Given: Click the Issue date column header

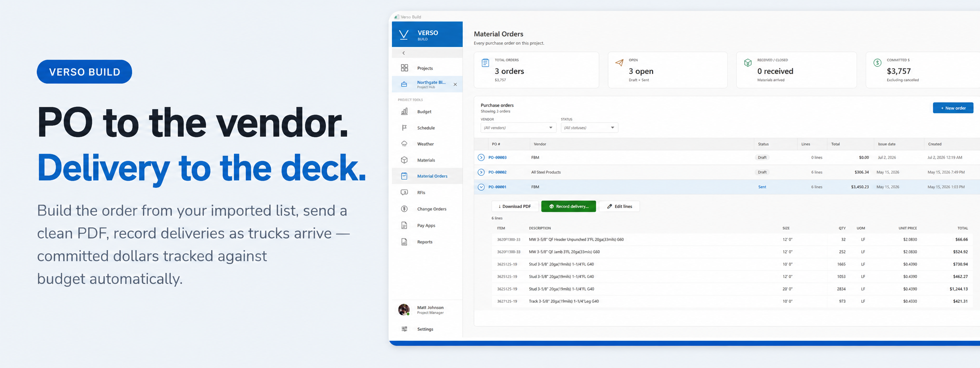Looking at the screenshot, I should [887, 144].
